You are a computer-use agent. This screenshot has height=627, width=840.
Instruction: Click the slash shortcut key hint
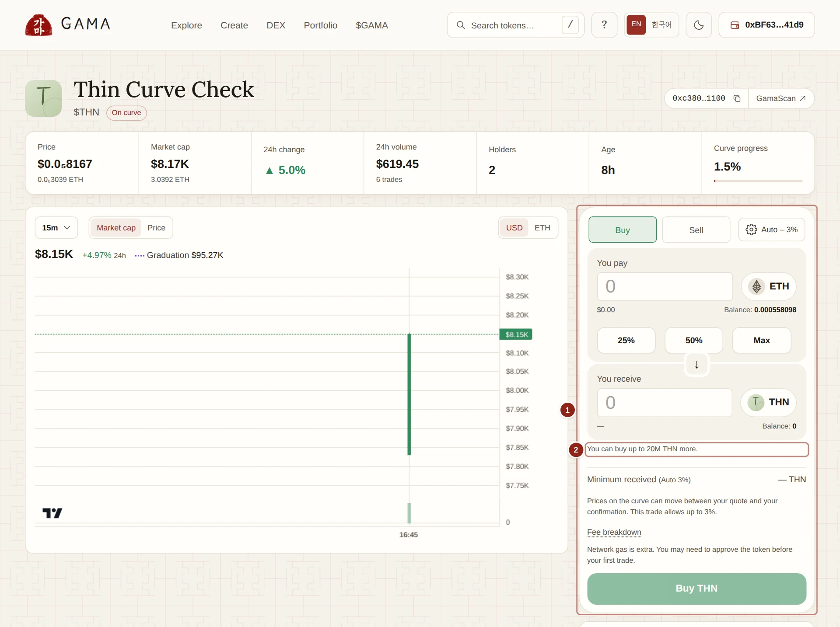[570, 25]
